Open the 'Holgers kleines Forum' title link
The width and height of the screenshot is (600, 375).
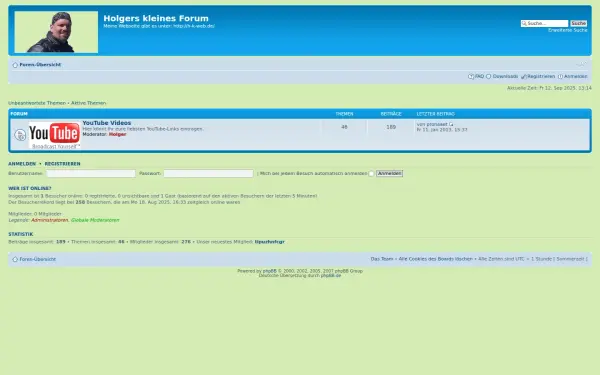(x=156, y=18)
